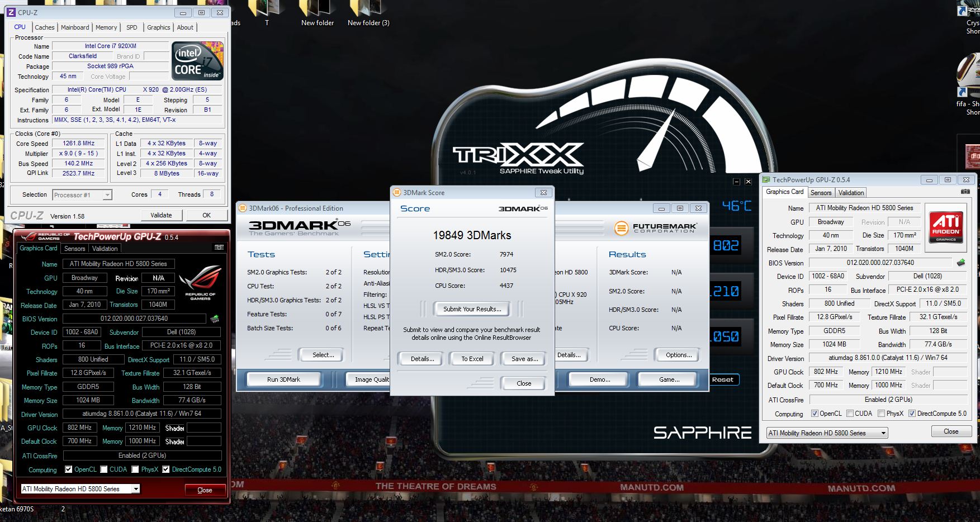This screenshot has width=980, height=522.
Task: Click the Republic of Gamers logo in ROG GPU-Z
Action: (200, 283)
